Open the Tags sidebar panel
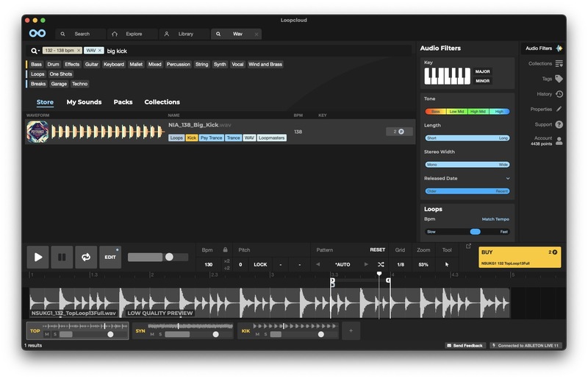Image resolution: width=588 pixels, height=379 pixels. coord(559,79)
